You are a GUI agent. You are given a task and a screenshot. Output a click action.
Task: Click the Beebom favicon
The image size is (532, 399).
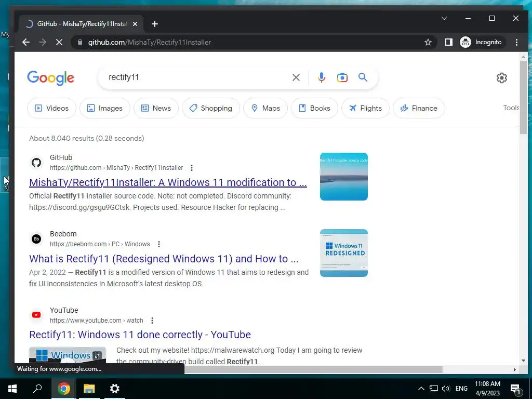pyautogui.click(x=36, y=239)
